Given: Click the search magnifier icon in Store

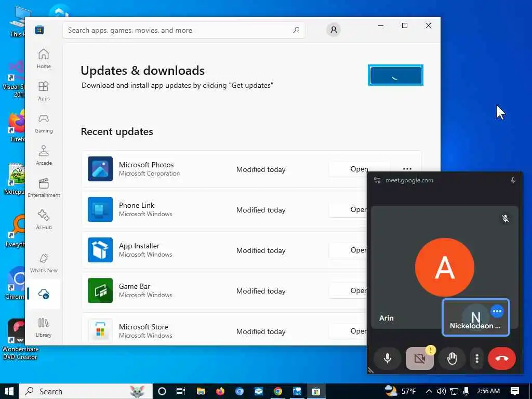Looking at the screenshot, I should [x=296, y=30].
